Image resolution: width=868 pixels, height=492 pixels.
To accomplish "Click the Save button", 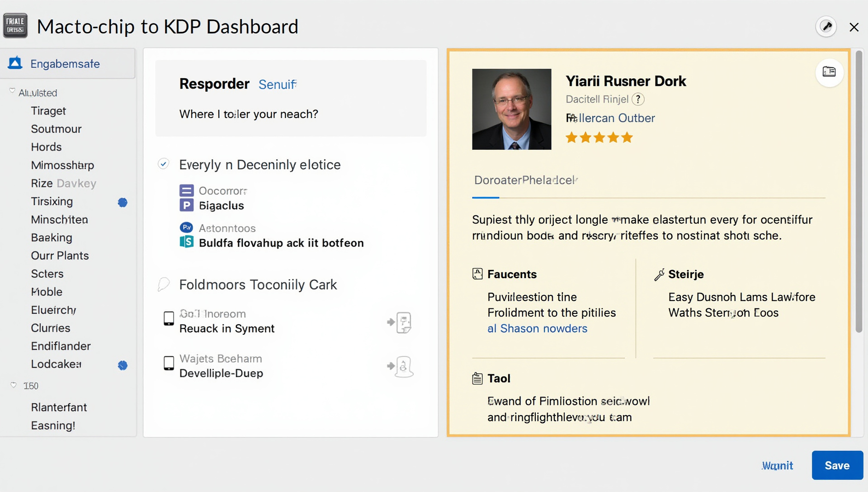I will tap(837, 465).
